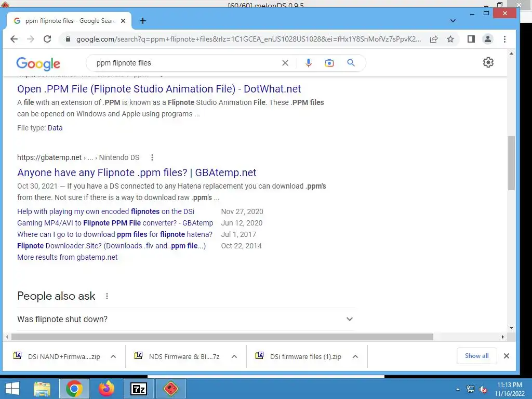Expand Was flipnote shut down question
532x399 pixels.
[x=185, y=320]
